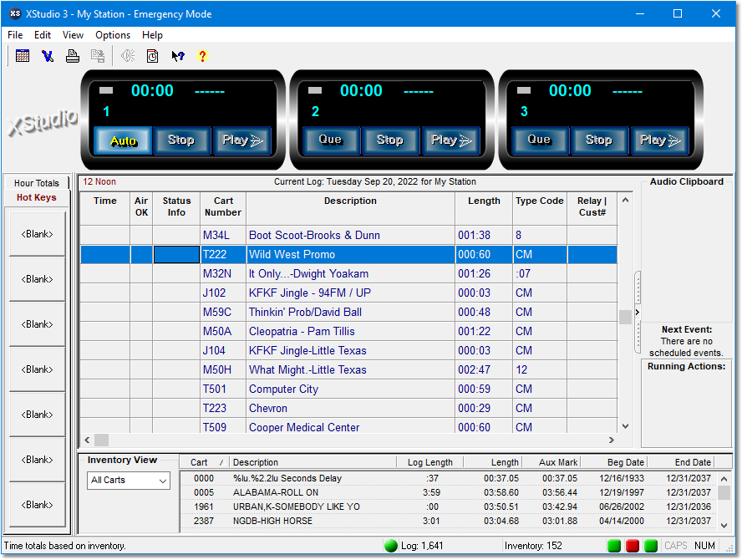
Task: Select the 'Wild West Promo' log row
Action: pyautogui.click(x=348, y=254)
